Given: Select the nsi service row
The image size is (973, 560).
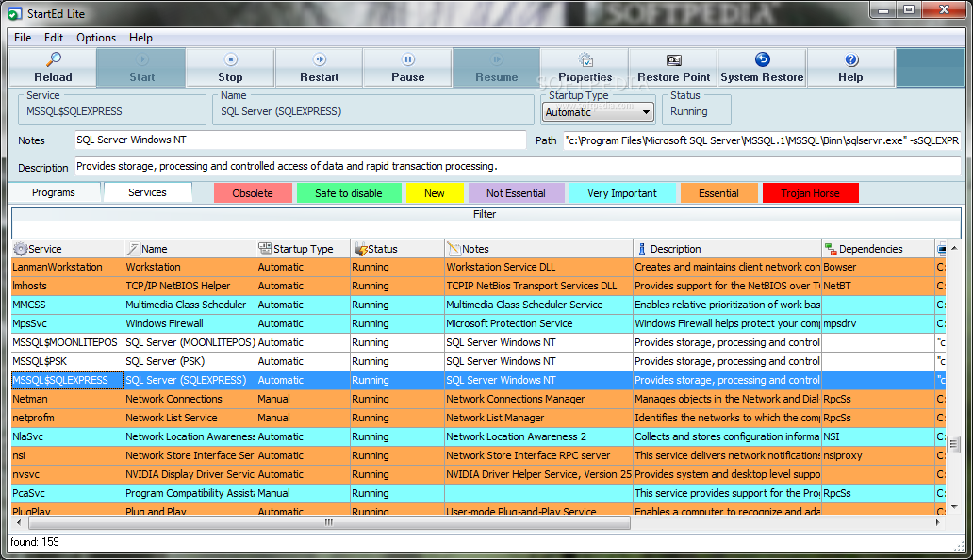Looking at the screenshot, I should point(478,455).
